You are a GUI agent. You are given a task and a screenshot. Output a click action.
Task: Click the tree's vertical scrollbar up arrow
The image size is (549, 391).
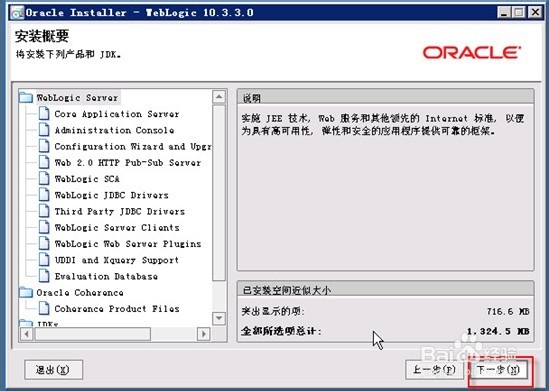point(219,96)
